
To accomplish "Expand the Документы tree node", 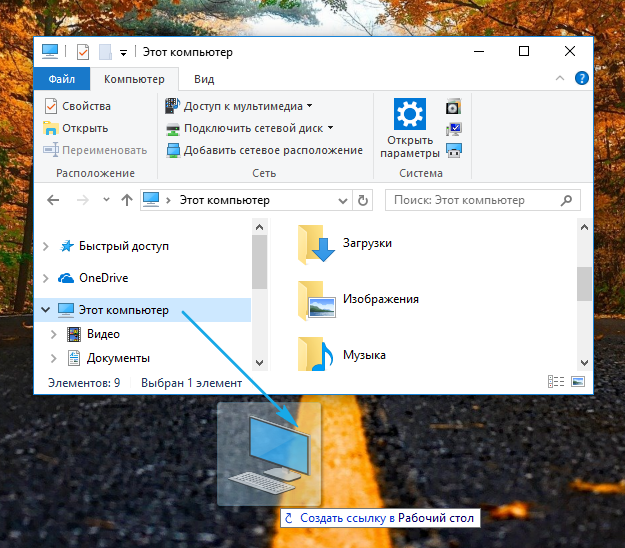I will [54, 358].
